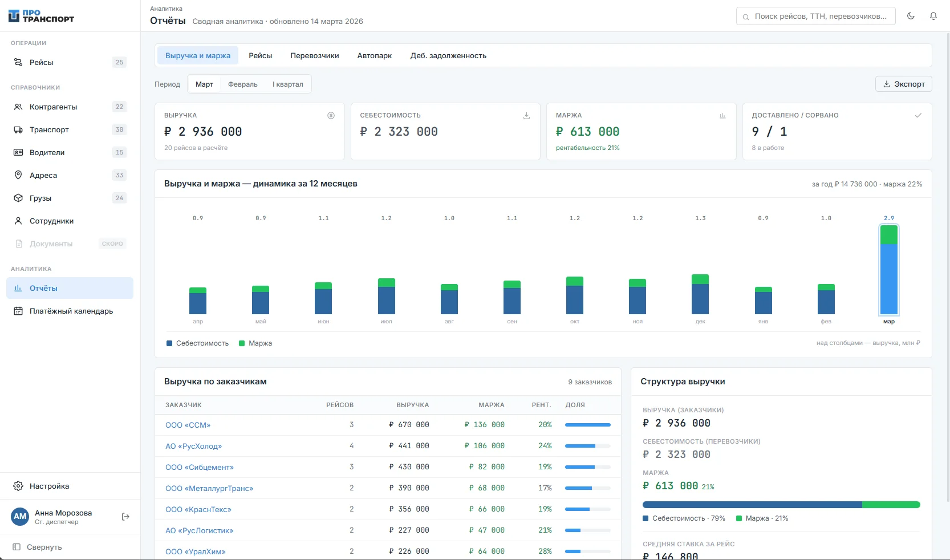Click the Себестоимость legend swatch under chart
This screenshot has width=950, height=560.
(169, 343)
